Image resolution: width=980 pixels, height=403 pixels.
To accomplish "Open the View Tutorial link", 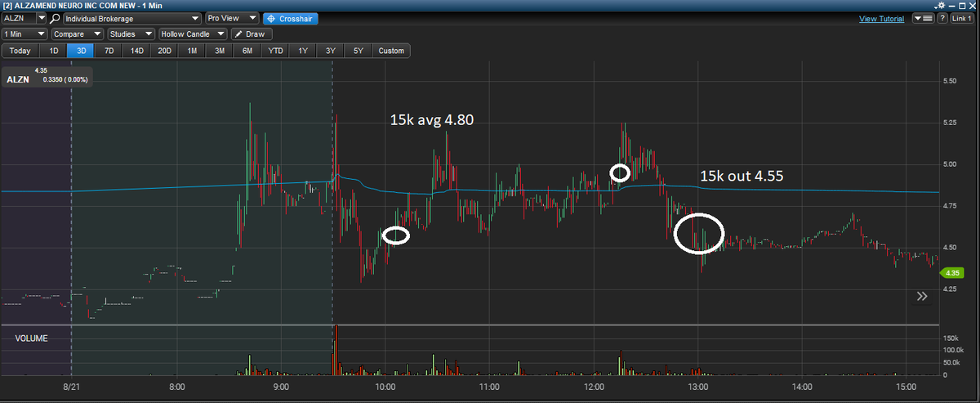I will pyautogui.click(x=881, y=19).
